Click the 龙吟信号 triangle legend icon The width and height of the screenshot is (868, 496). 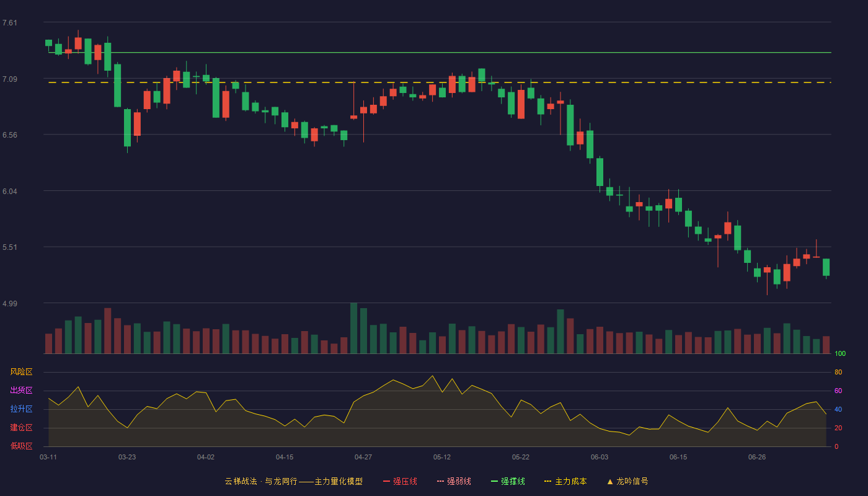[610, 481]
